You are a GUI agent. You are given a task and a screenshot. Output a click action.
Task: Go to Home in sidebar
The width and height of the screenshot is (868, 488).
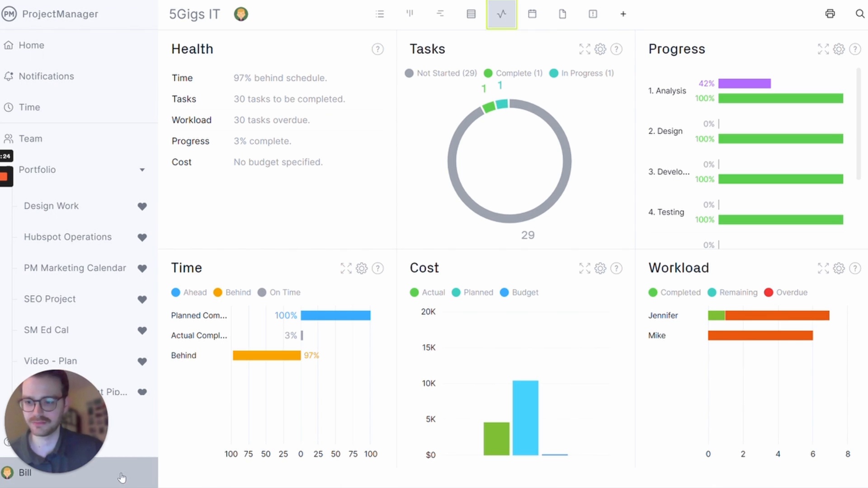pyautogui.click(x=31, y=45)
